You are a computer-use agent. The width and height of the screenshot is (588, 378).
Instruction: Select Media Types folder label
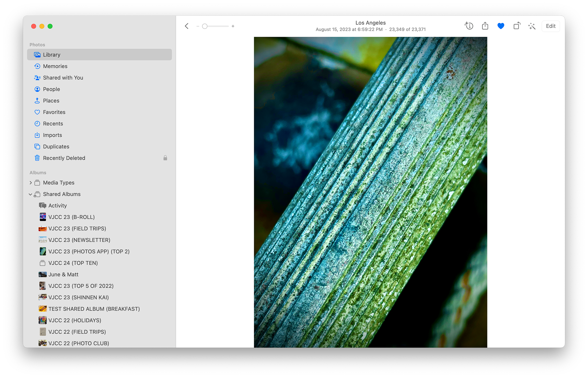click(x=59, y=183)
